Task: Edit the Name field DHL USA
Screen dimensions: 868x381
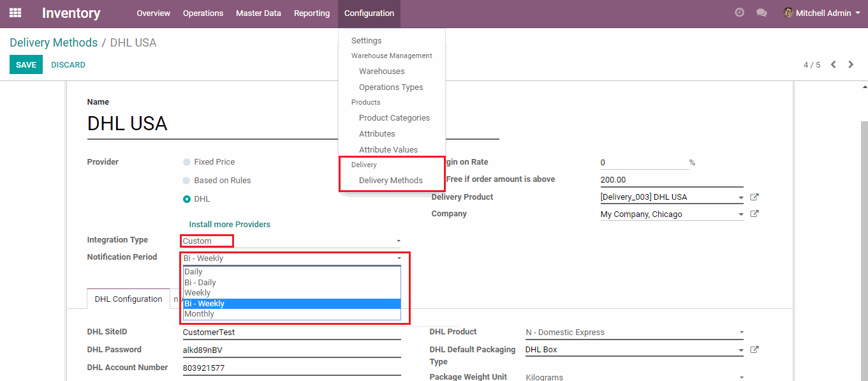Action: (x=293, y=124)
